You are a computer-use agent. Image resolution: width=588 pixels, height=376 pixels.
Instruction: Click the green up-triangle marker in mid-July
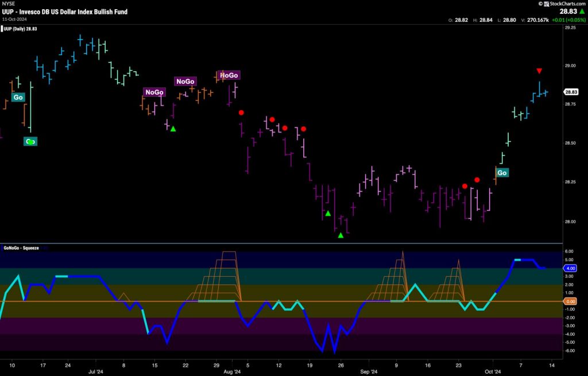173,129
